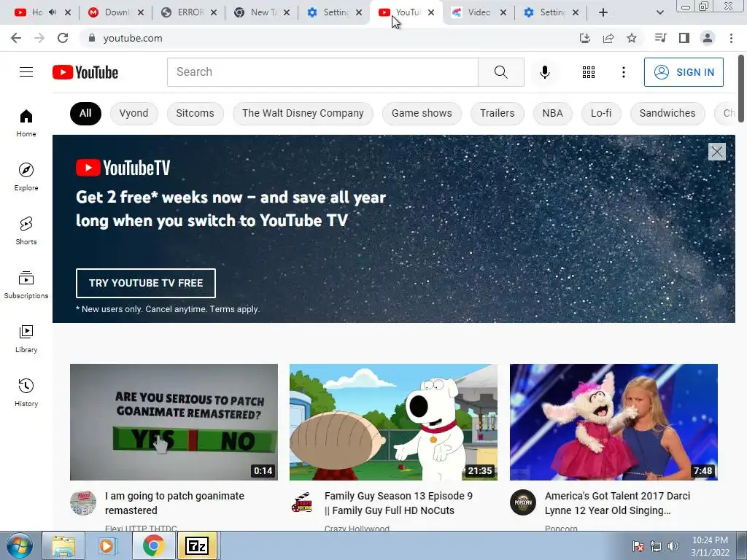Click the SIGN IN button
The height and width of the screenshot is (560, 747).
click(x=684, y=72)
